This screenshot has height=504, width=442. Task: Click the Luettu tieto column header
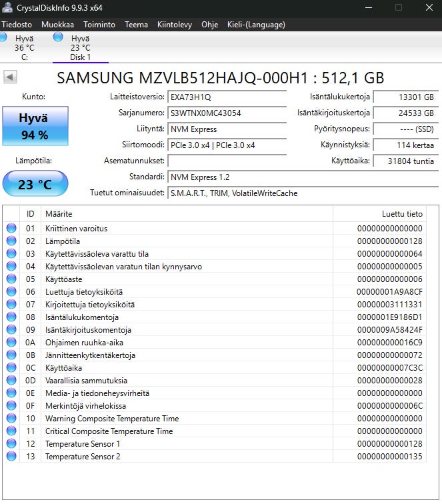[x=379, y=214]
